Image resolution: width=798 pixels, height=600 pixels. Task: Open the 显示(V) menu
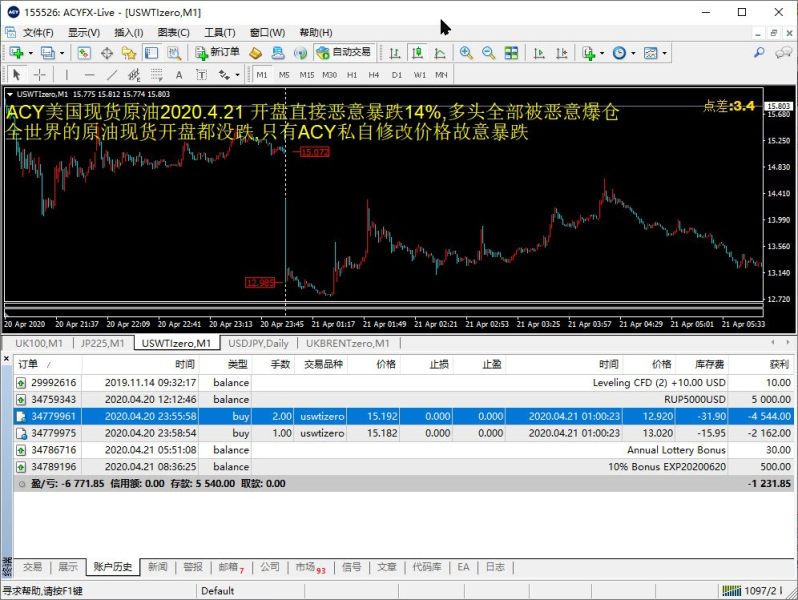click(x=84, y=33)
